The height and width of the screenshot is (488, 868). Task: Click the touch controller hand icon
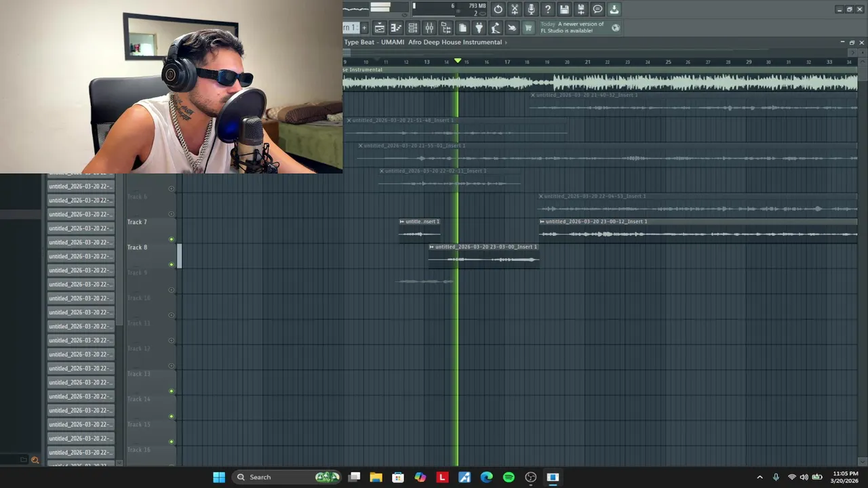click(x=512, y=28)
